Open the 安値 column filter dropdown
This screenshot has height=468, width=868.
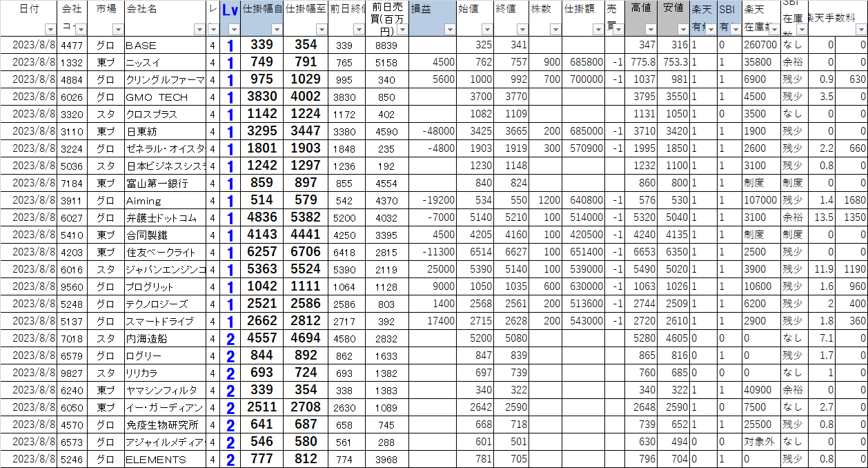coord(683,29)
